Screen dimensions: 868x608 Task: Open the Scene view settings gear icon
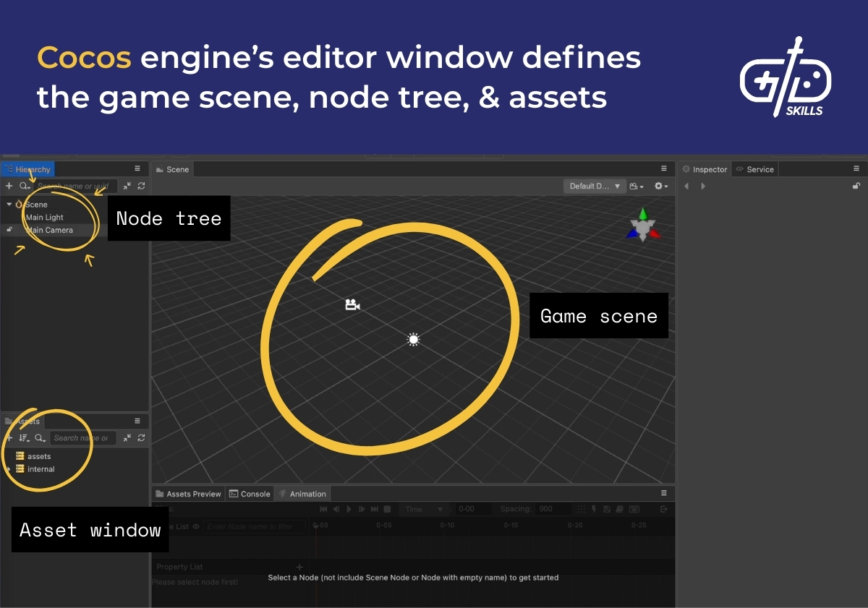[658, 186]
